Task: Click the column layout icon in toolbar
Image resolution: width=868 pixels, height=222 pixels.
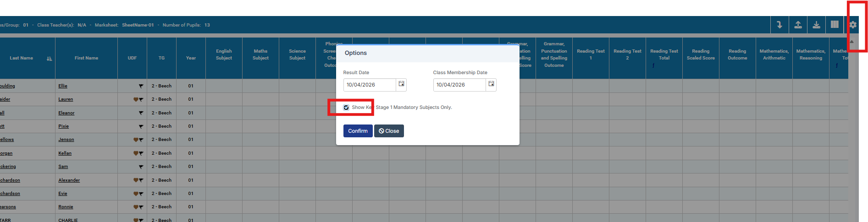Action: (835, 25)
